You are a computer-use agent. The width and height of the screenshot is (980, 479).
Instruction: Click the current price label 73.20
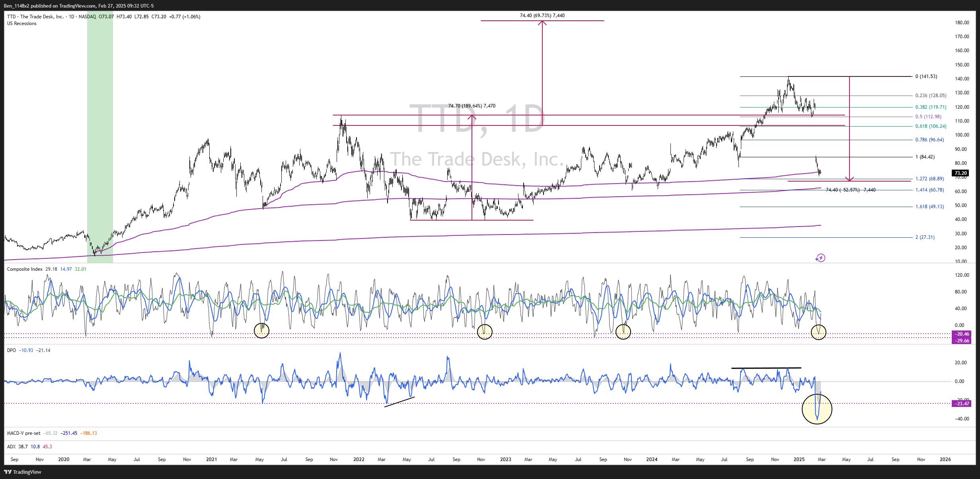tap(961, 173)
